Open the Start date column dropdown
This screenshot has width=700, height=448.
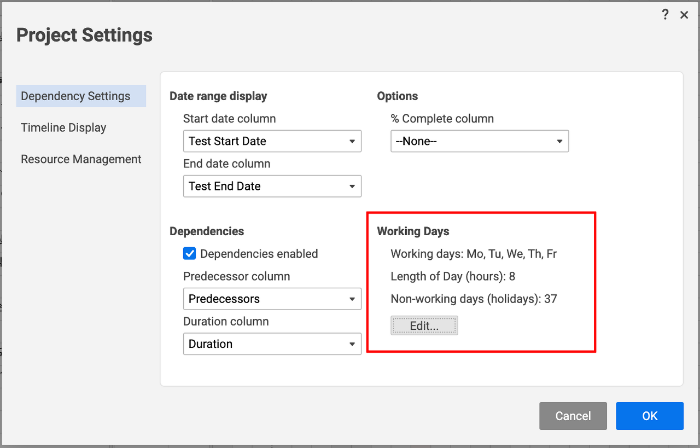pos(273,142)
